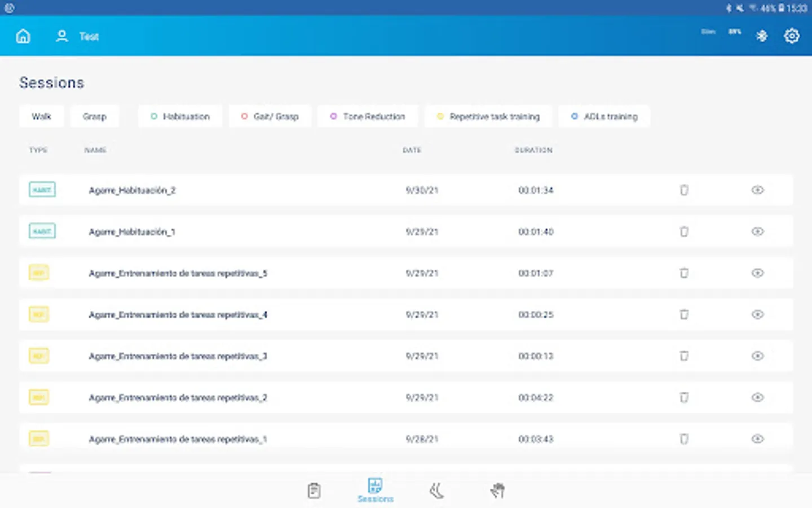Viewport: 812px width, 508px height.
Task: Filter sessions by Habituation
Action: 180,116
